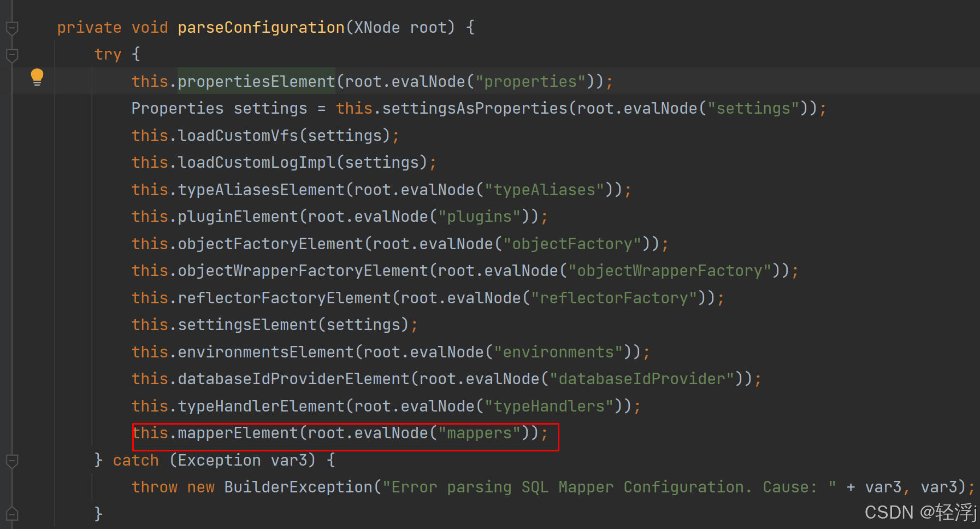Click the XNode parameter type
Image resolution: width=980 pixels, height=529 pixels.
click(x=377, y=27)
